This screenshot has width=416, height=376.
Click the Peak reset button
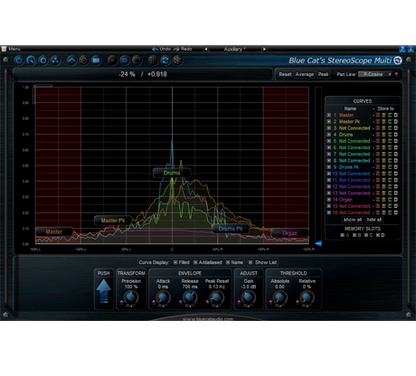323,74
